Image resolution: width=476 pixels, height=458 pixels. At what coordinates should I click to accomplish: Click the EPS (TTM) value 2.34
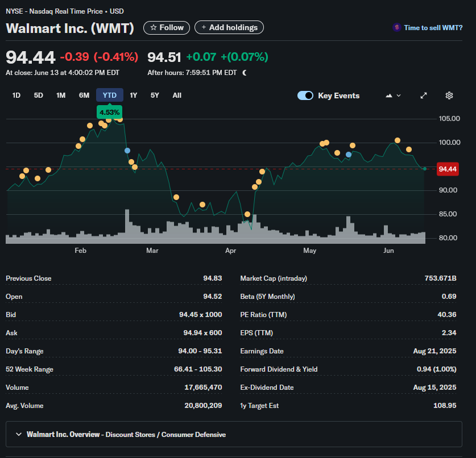tap(449, 333)
